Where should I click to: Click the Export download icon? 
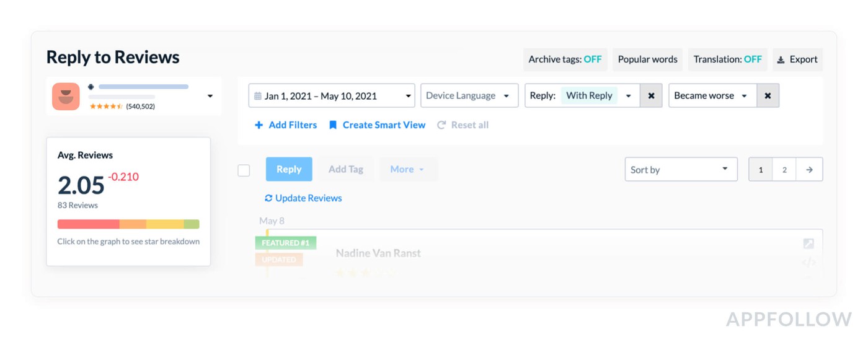click(x=781, y=60)
